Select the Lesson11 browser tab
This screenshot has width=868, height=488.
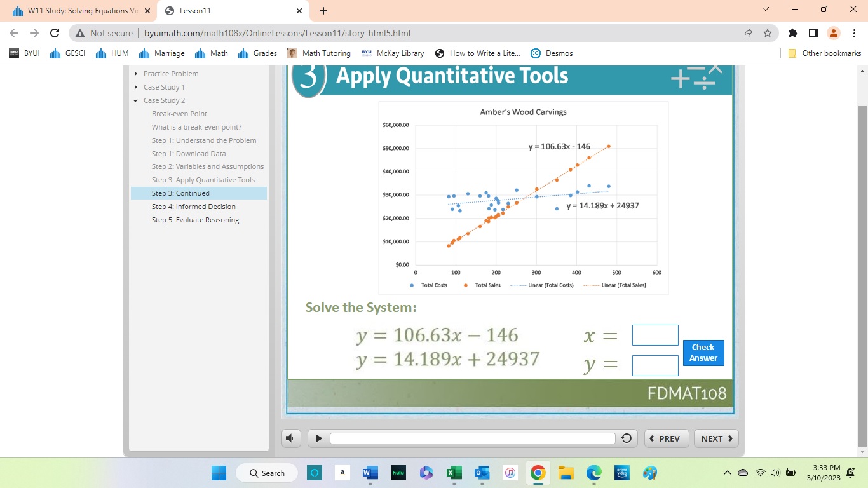233,11
